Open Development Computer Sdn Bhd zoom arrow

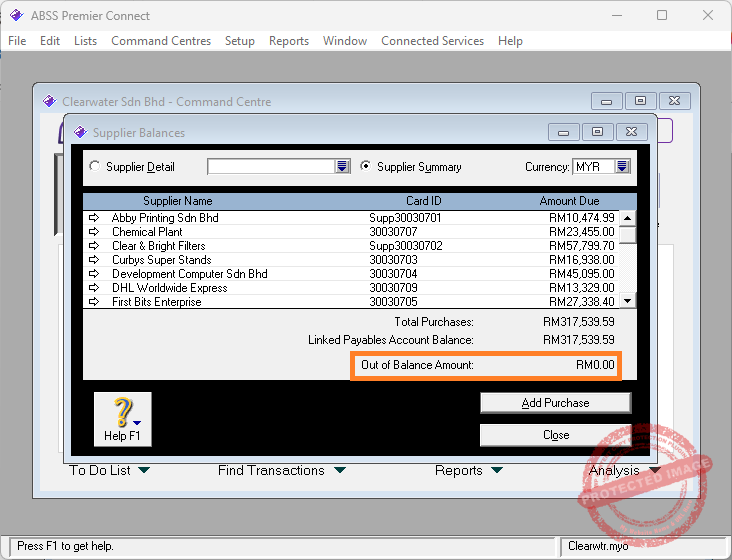click(94, 273)
